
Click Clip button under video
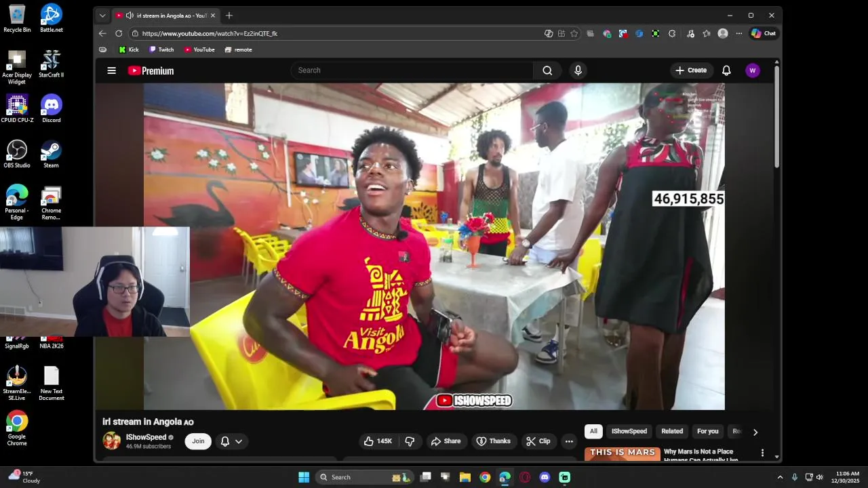538,441
